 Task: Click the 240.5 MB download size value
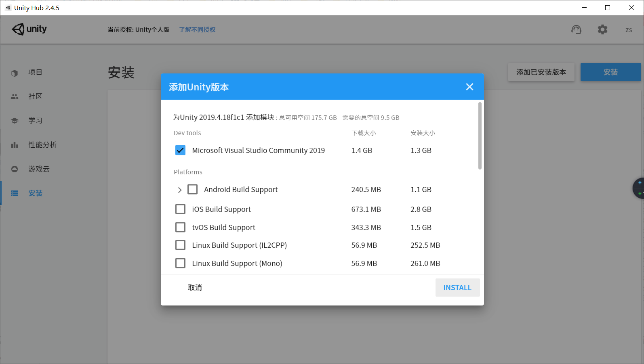click(x=366, y=189)
